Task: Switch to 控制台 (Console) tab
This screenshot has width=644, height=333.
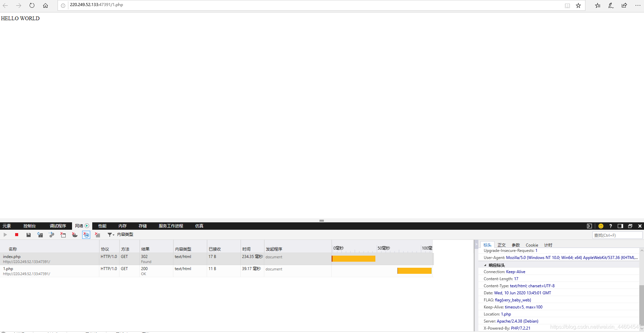Action: click(x=30, y=226)
